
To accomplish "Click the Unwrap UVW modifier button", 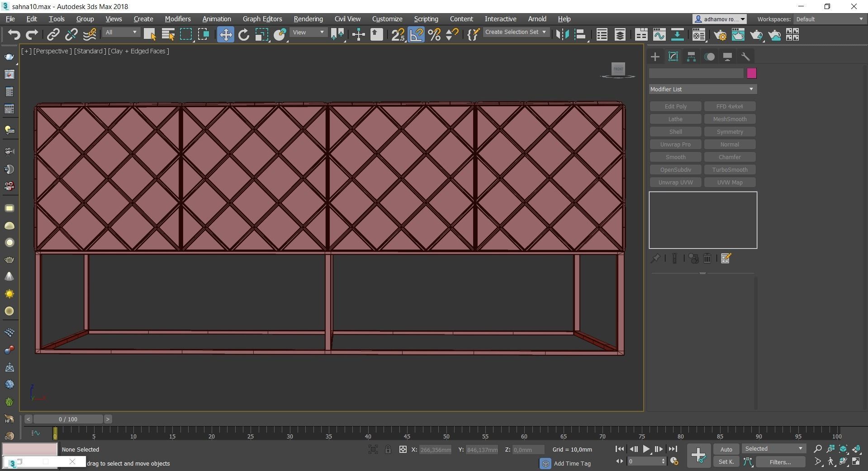I will pos(675,182).
